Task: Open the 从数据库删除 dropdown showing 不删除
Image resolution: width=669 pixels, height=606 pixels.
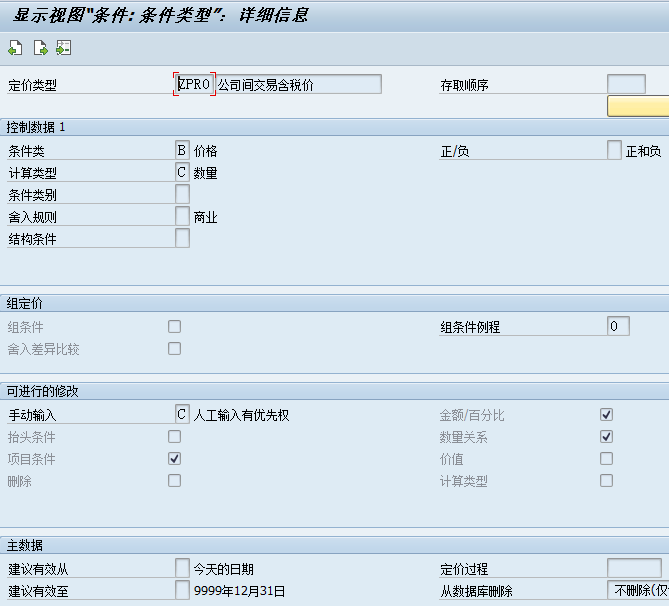Action: click(638, 590)
